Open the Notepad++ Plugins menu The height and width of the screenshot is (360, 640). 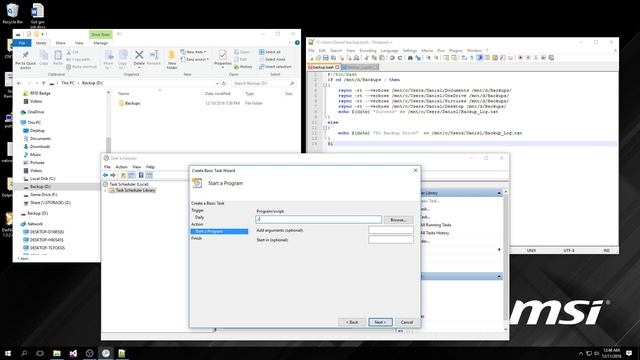click(x=456, y=51)
